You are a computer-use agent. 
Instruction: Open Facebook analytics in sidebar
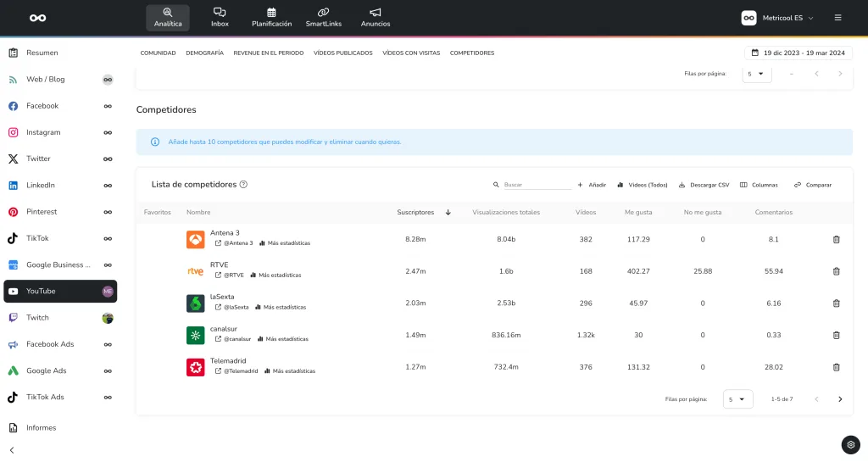click(60, 106)
